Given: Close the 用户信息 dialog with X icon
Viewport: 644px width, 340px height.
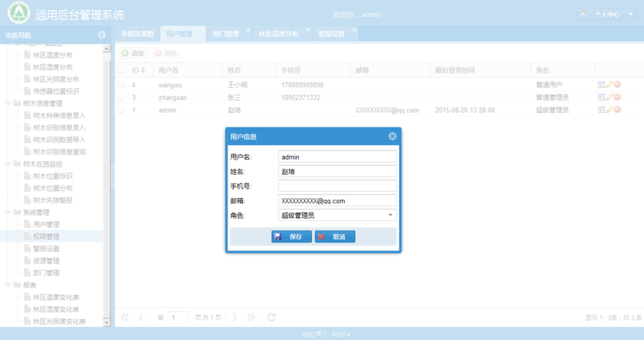Looking at the screenshot, I should pyautogui.click(x=392, y=136).
